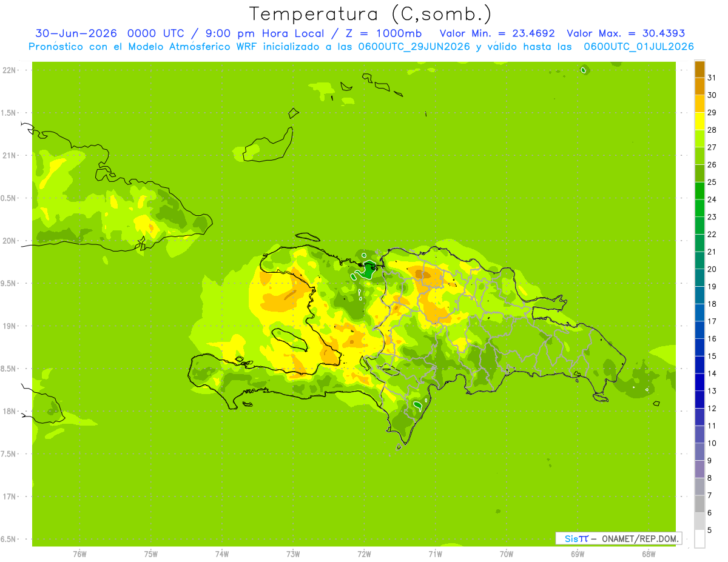This screenshot has width=728, height=562.
Task: Click the "20N" latitude axis label
Action: point(9,241)
